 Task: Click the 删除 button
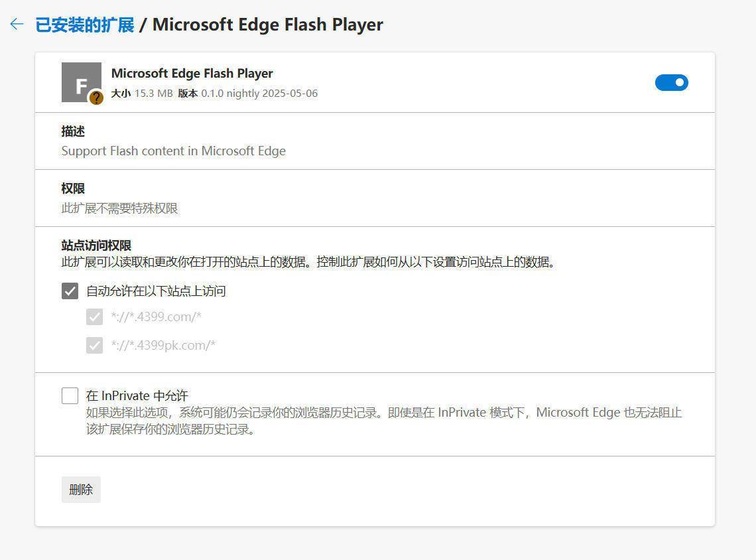81,490
